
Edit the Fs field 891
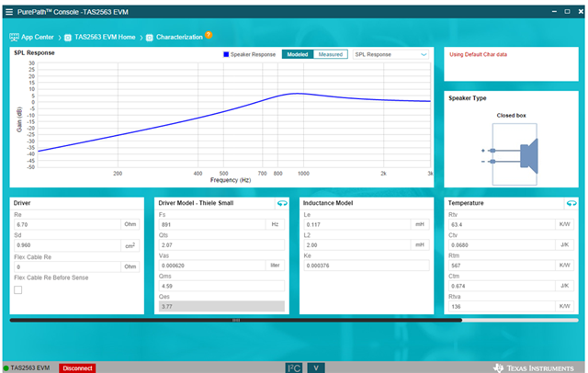(x=212, y=224)
